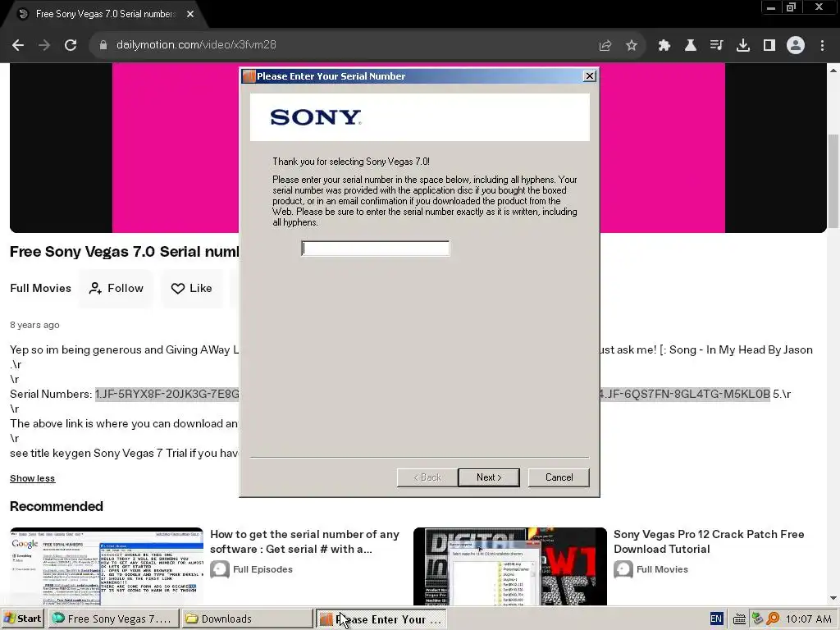The height and width of the screenshot is (630, 840).
Task: Click the Next button in Sony dialog
Action: pos(489,477)
